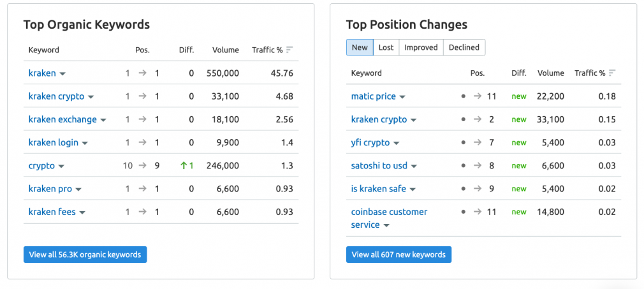Click the Traffic % sort icon in Position Changes
This screenshot has width=644, height=289.
[612, 73]
